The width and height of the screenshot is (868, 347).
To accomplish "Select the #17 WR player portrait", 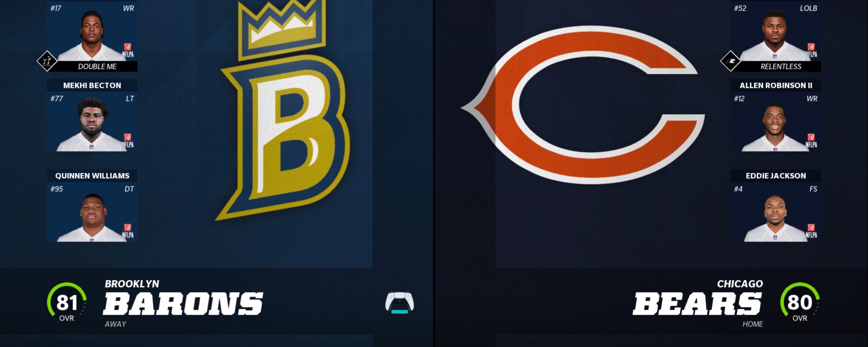I will click(x=92, y=32).
